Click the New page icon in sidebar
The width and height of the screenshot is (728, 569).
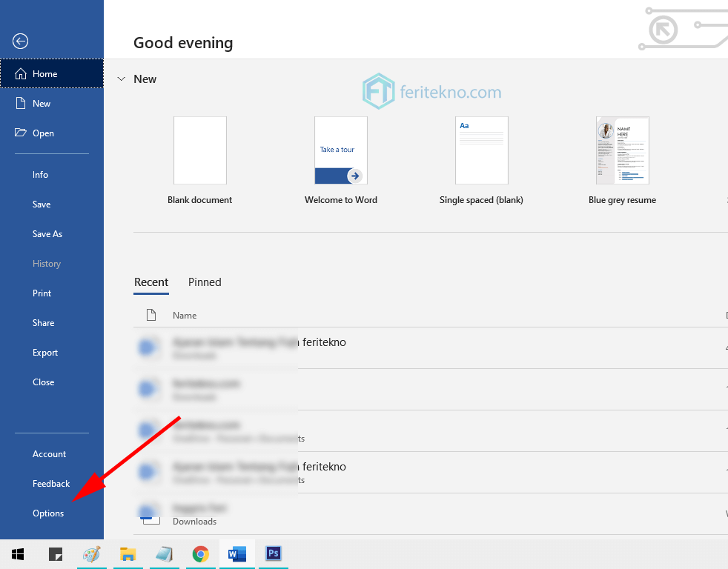click(21, 103)
